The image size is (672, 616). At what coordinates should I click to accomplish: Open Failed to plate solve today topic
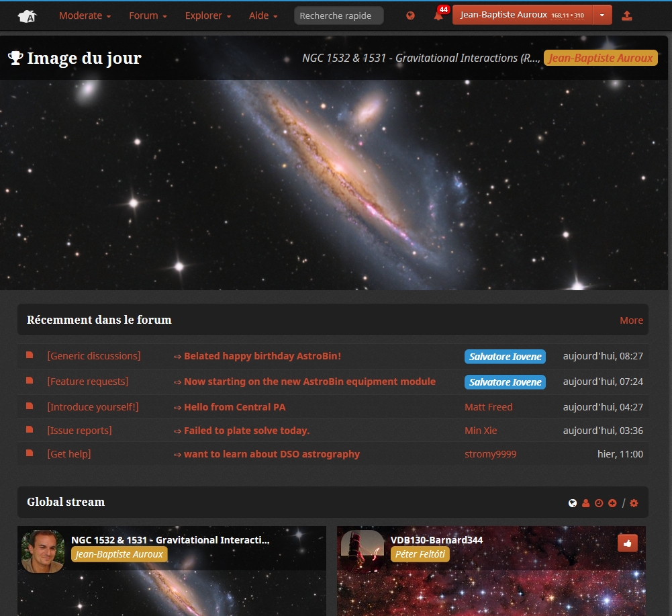[x=246, y=430]
